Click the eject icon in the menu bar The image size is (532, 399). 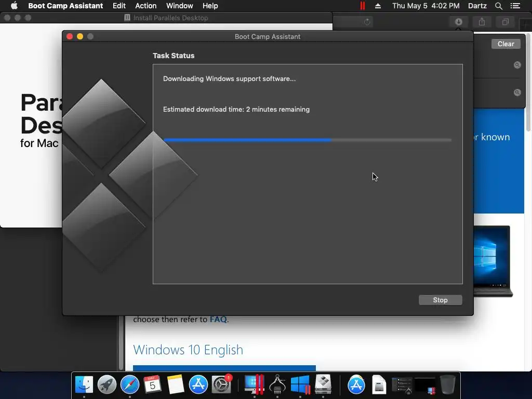[x=378, y=6]
